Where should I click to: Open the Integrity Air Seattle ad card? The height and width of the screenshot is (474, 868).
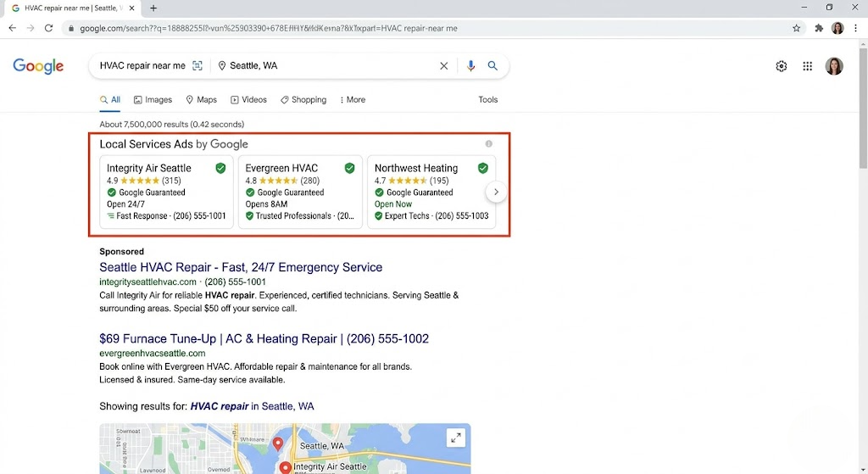point(167,192)
